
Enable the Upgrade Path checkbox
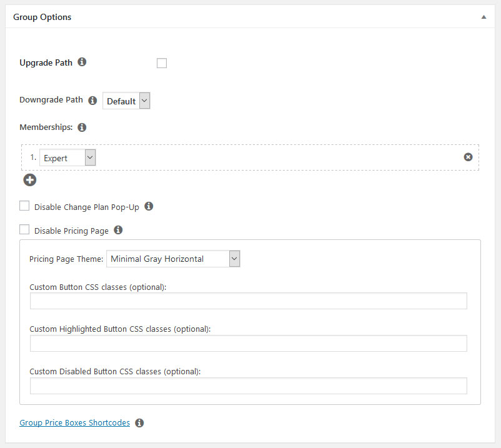[x=162, y=63]
